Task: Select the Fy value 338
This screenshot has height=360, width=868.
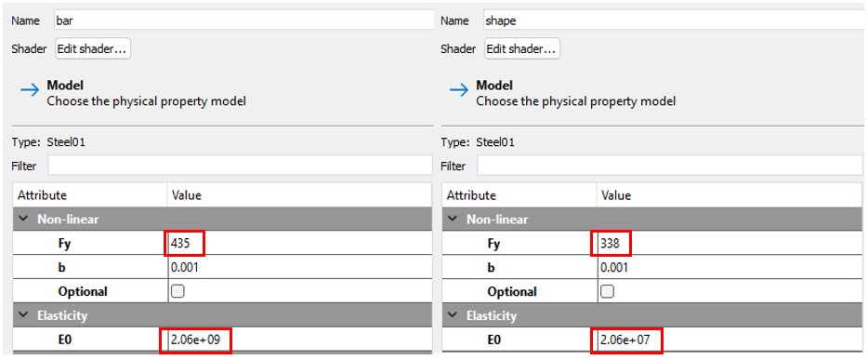Action: click(610, 243)
